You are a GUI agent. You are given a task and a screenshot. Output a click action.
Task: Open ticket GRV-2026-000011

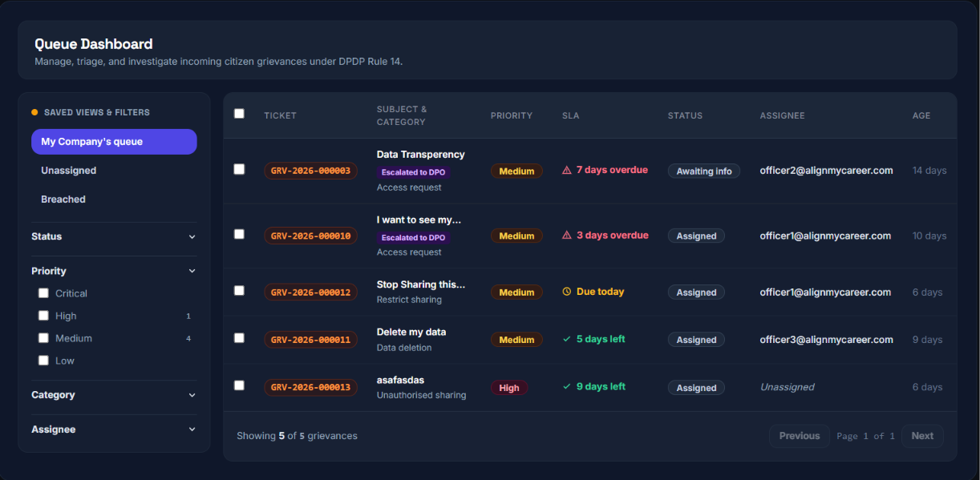coord(310,340)
